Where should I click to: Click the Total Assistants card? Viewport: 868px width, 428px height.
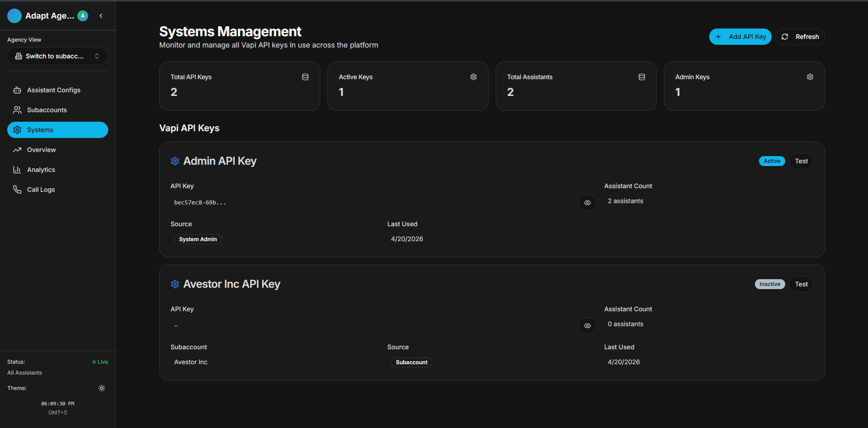tap(576, 86)
